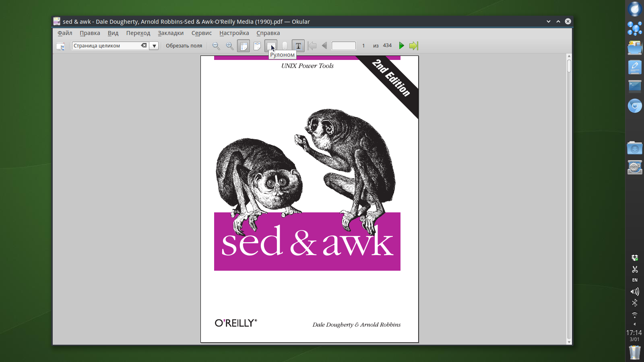Jump to the first page icon
Image resolution: width=644 pixels, height=362 pixels.
(x=312, y=46)
